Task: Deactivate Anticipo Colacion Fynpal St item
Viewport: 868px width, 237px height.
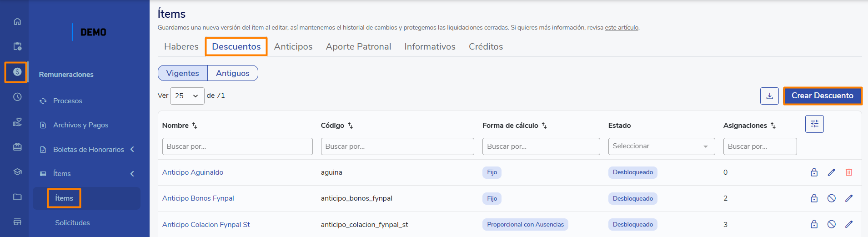Action: 831,224
